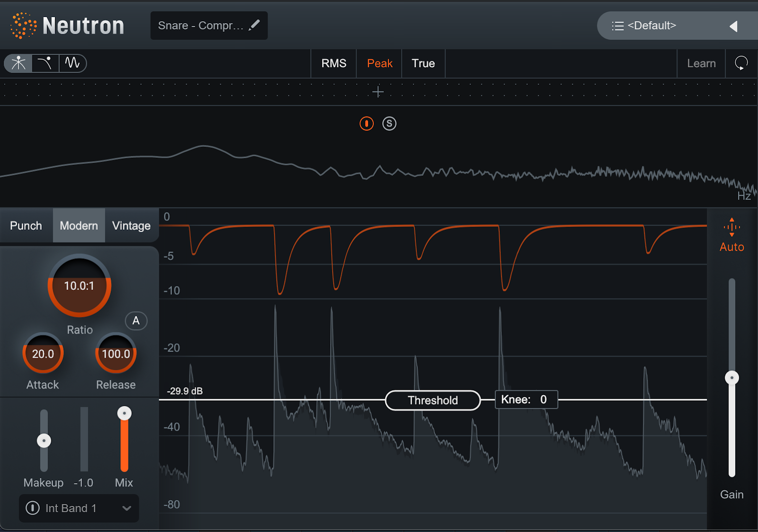Select the Vintage compressor mode
The image size is (758, 532).
(131, 225)
